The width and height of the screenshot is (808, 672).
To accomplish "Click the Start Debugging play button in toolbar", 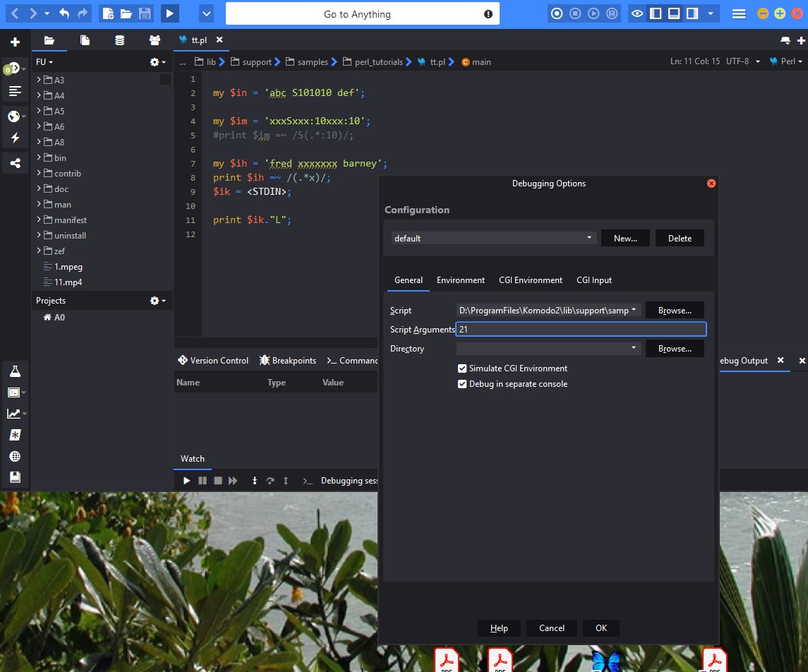I will pos(169,13).
